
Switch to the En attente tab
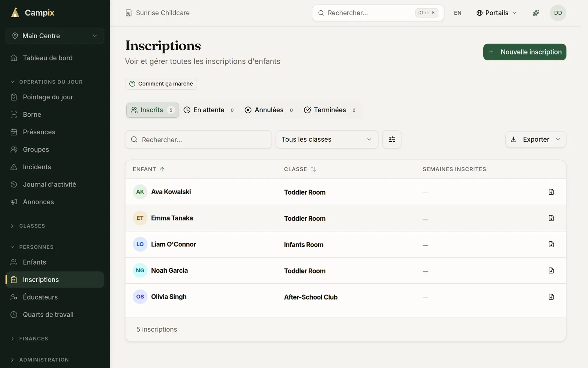[x=209, y=110]
